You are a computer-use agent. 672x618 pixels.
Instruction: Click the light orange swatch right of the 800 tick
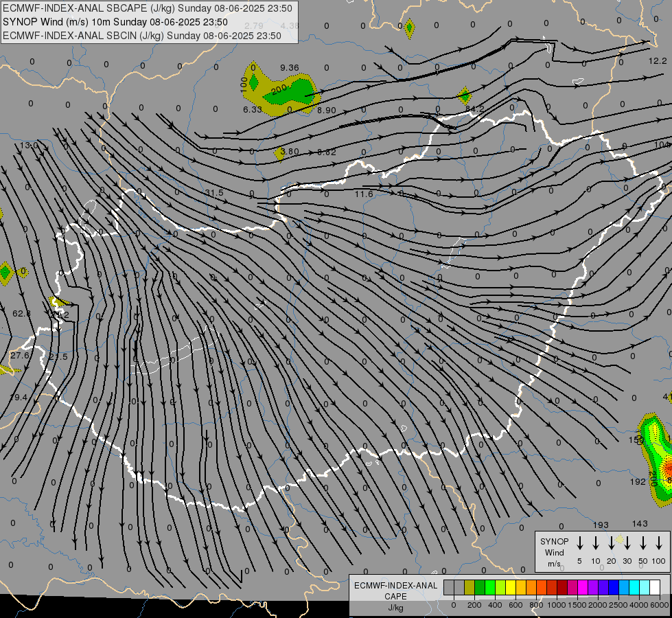[531, 587]
